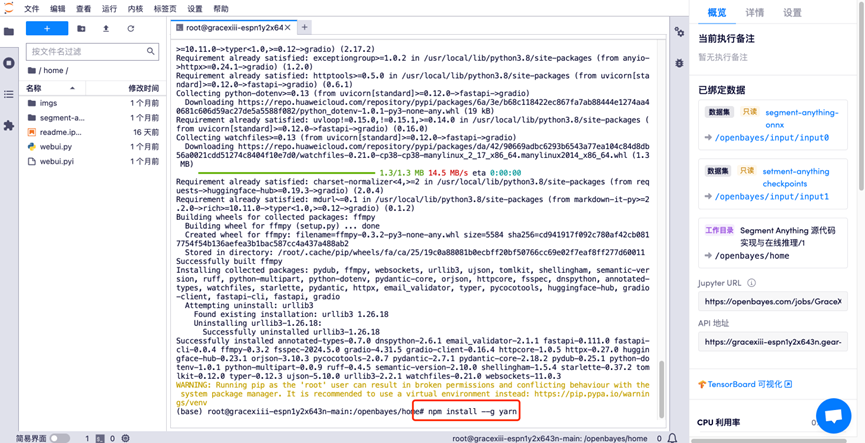865x443 pixels.
Task: Open segment-anything-onnx dataset link
Action: click(x=801, y=119)
